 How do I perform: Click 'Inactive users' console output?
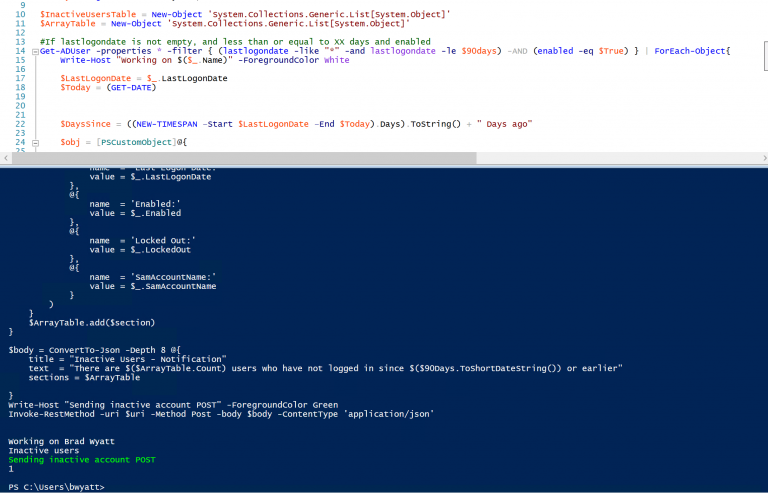point(44,450)
